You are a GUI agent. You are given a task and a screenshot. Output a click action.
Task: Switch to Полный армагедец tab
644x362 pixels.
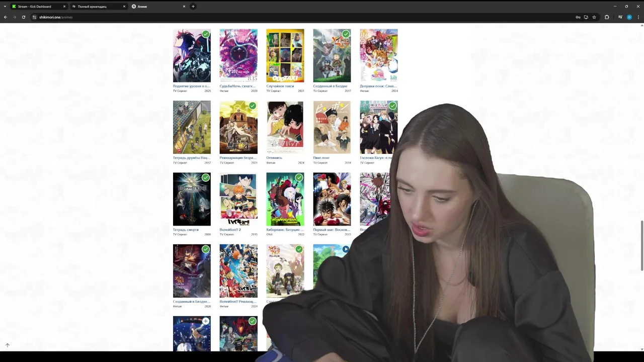click(98, 7)
